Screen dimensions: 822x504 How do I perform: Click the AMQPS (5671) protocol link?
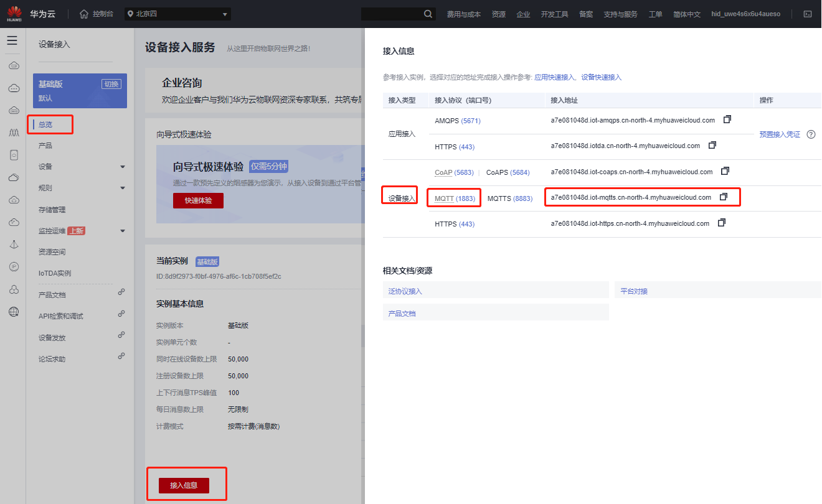pyautogui.click(x=458, y=121)
